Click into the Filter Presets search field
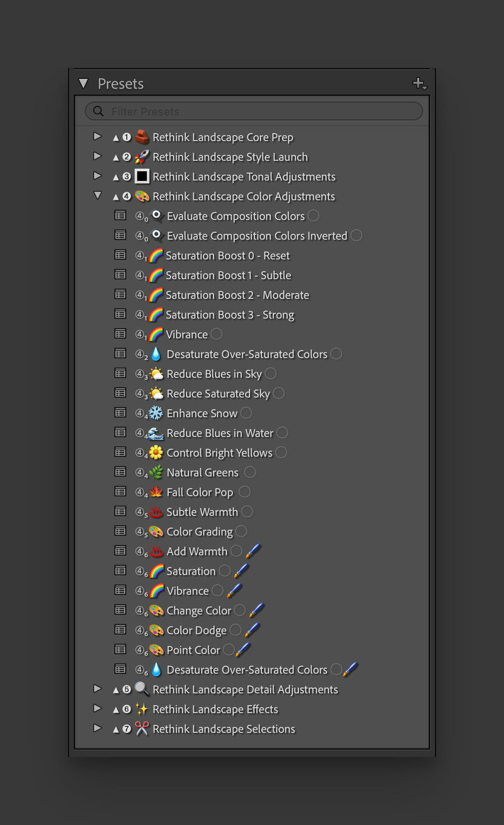The image size is (504, 825). pyautogui.click(x=254, y=111)
